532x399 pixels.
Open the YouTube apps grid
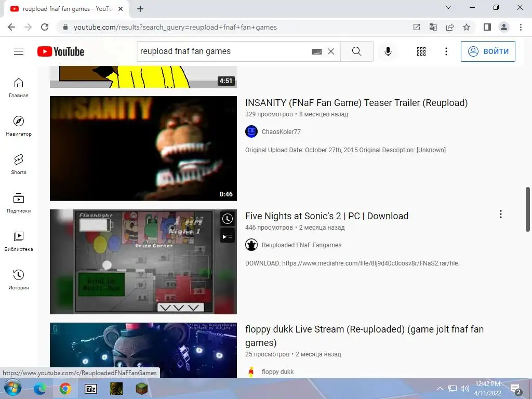(x=421, y=51)
